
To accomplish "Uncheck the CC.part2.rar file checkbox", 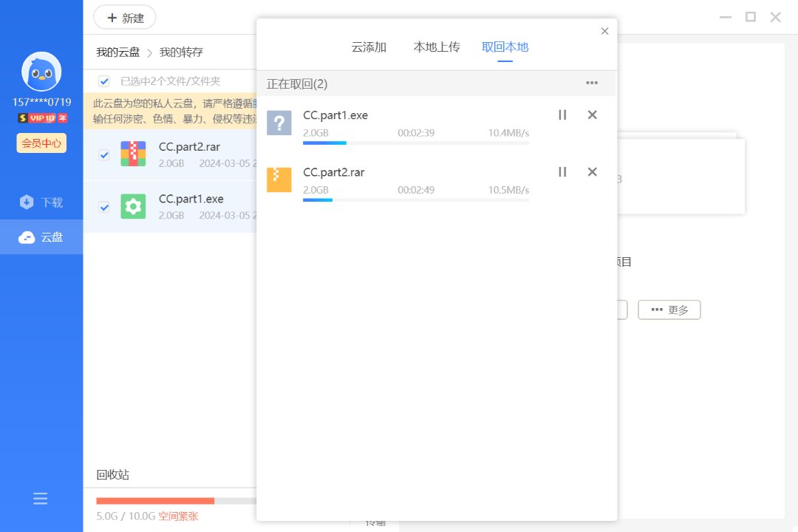I will tap(104, 154).
